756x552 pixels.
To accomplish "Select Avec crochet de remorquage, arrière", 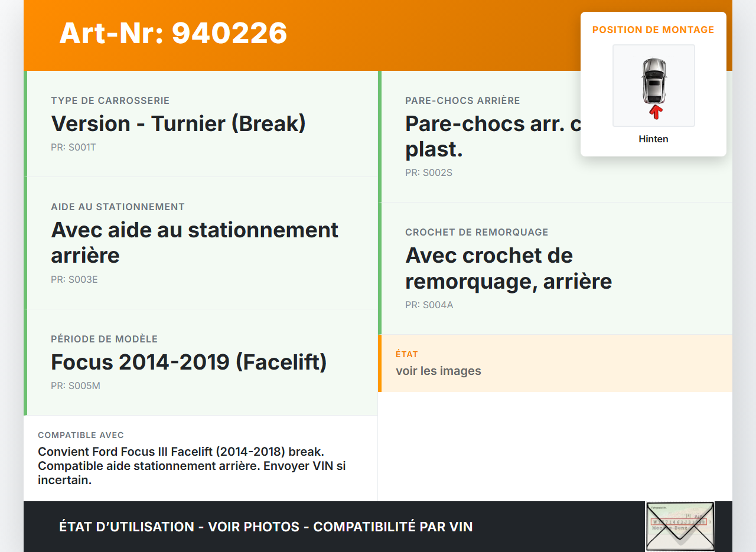I will pos(508,268).
